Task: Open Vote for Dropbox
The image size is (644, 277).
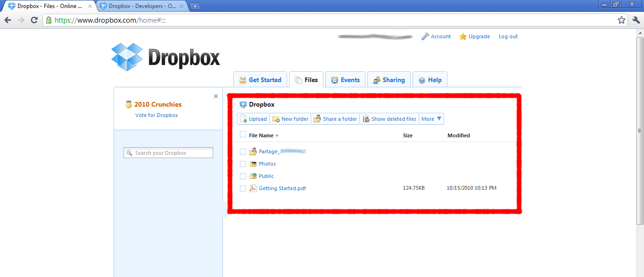Action: (157, 115)
